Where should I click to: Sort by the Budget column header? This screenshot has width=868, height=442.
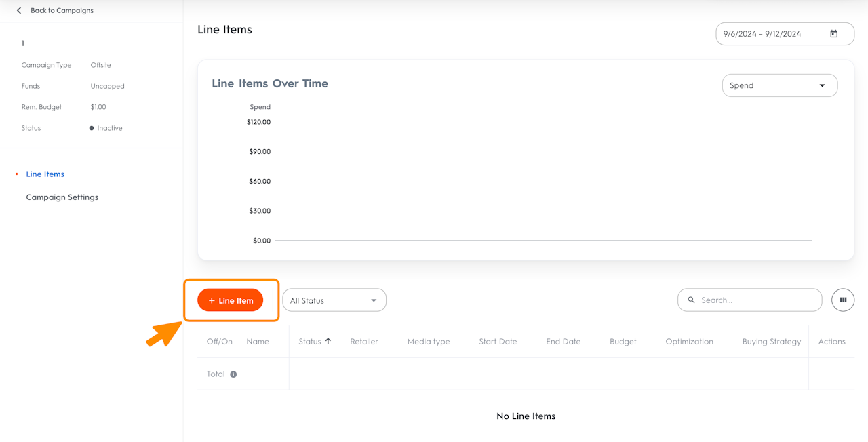pyautogui.click(x=623, y=342)
